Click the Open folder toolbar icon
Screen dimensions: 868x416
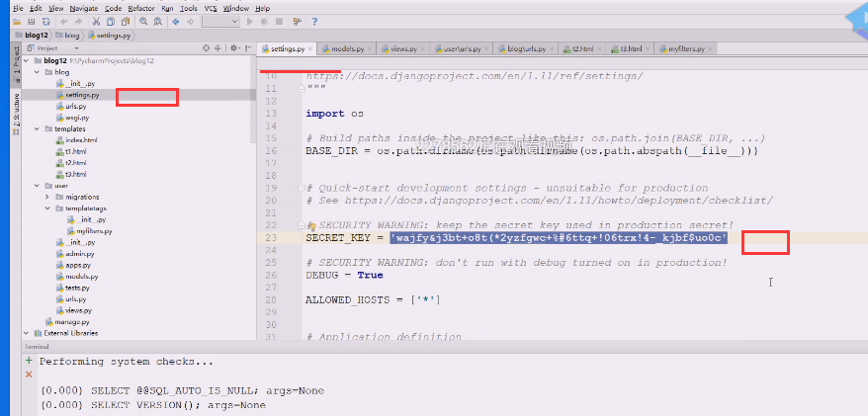[17, 22]
